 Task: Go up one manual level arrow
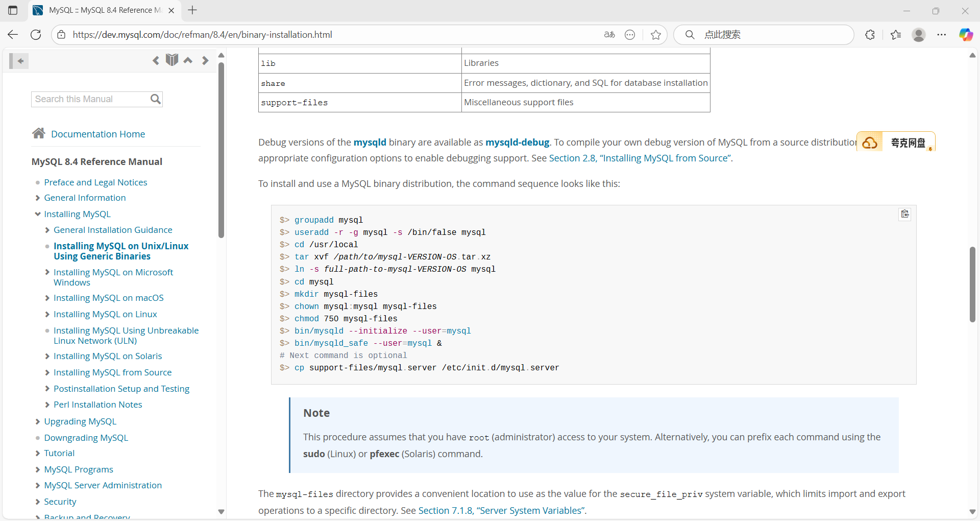click(188, 60)
